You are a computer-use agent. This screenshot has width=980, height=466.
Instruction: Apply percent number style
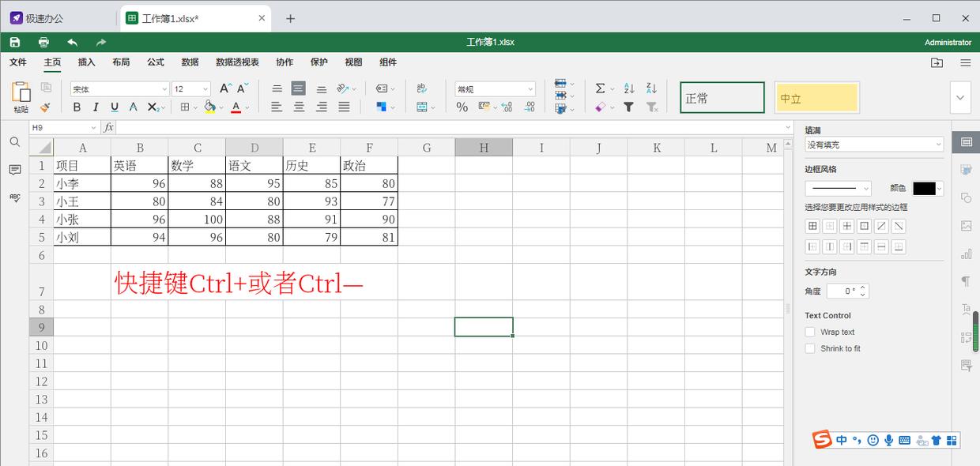coord(462,108)
